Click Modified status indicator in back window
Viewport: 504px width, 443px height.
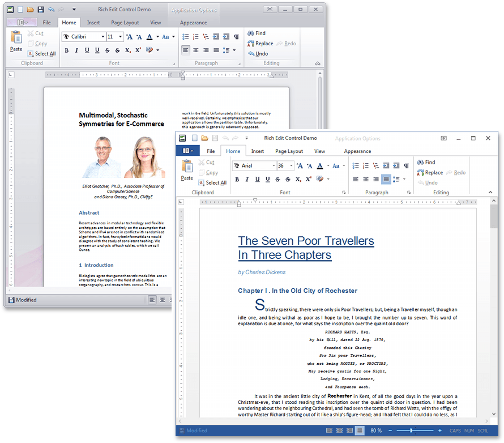(x=22, y=300)
